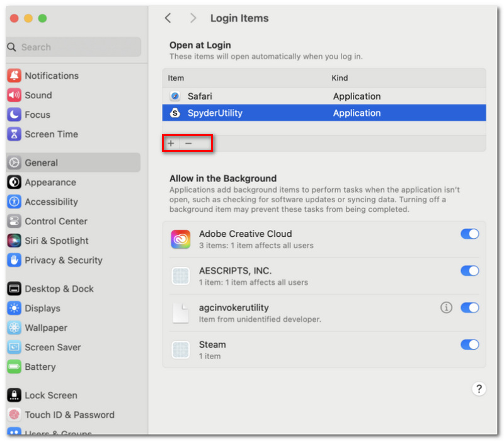The image size is (504, 441).
Task: Select the Safari row name
Action: [x=200, y=96]
